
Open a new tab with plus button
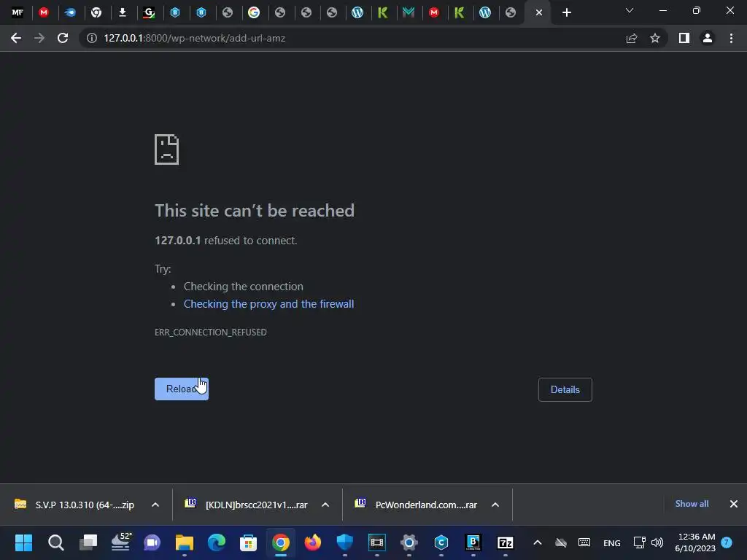(566, 13)
